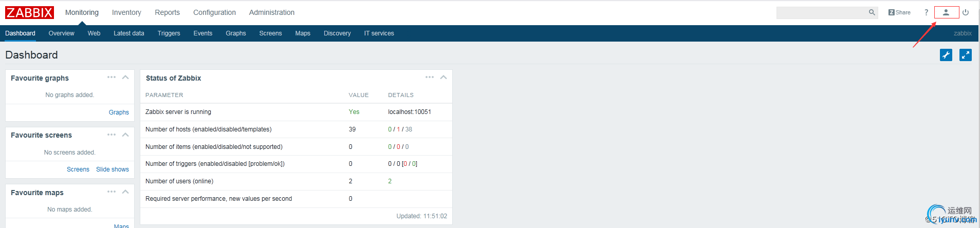Open the Administration menu
The height and width of the screenshot is (228, 980).
coord(272,12)
